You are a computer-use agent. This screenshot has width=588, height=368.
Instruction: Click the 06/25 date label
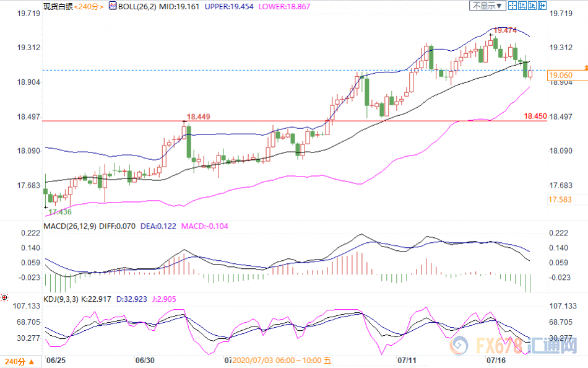click(x=56, y=360)
